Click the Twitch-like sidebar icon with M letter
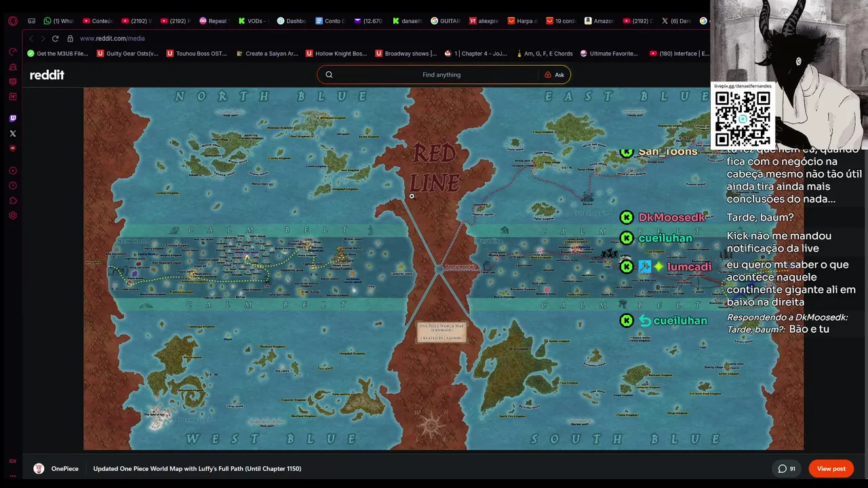 pyautogui.click(x=12, y=96)
